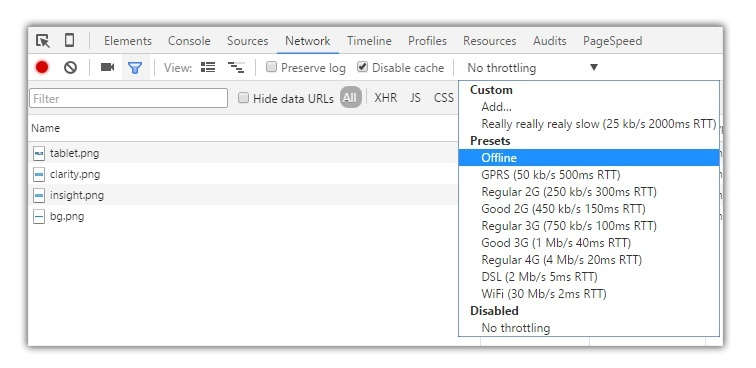Open the Network tab
Viewport: 756px width, 368px height.
308,41
